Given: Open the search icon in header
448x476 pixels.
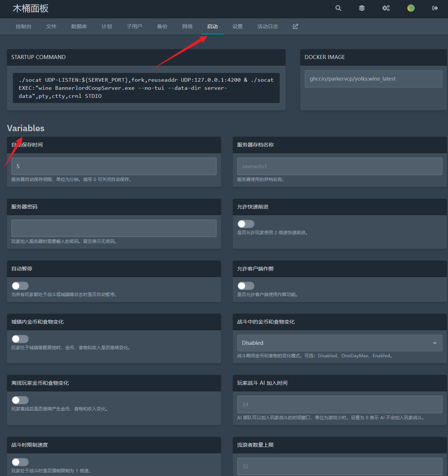Looking at the screenshot, I should tap(338, 8).
